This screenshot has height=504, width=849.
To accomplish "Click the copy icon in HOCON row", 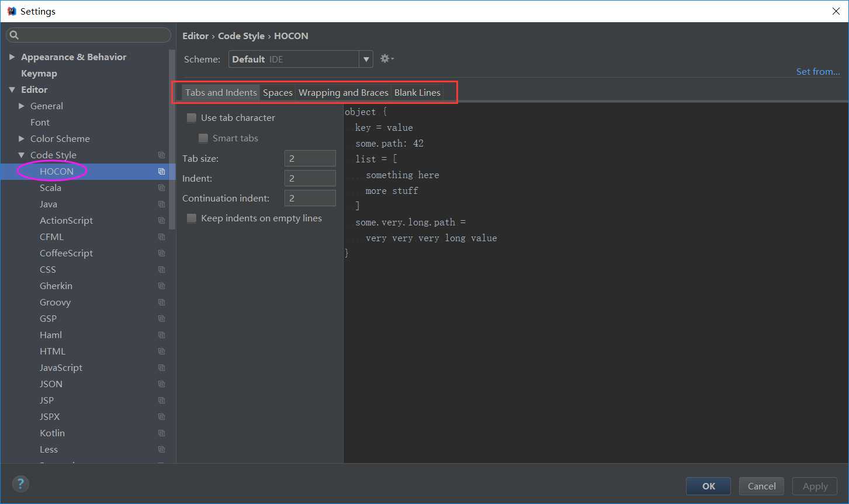I will [x=162, y=171].
